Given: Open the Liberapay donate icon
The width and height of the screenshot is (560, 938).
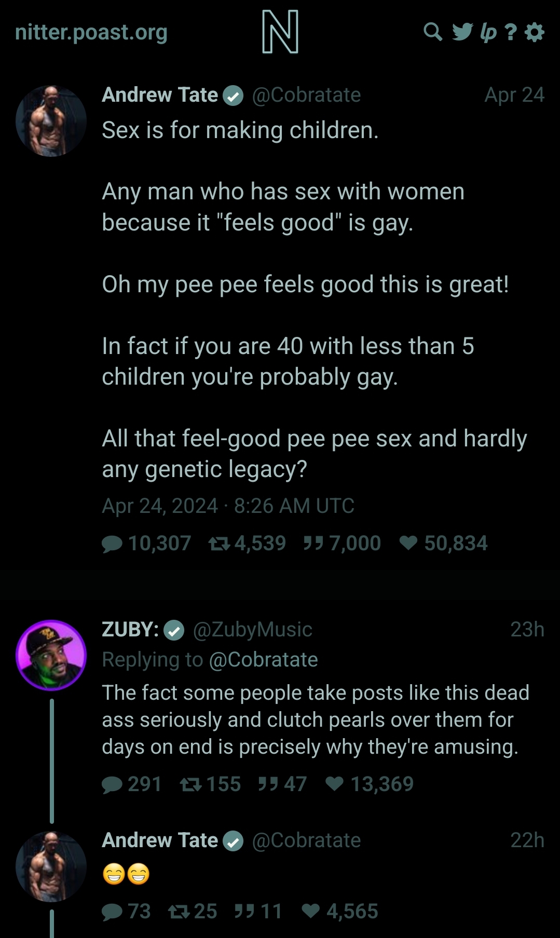Looking at the screenshot, I should [x=488, y=32].
